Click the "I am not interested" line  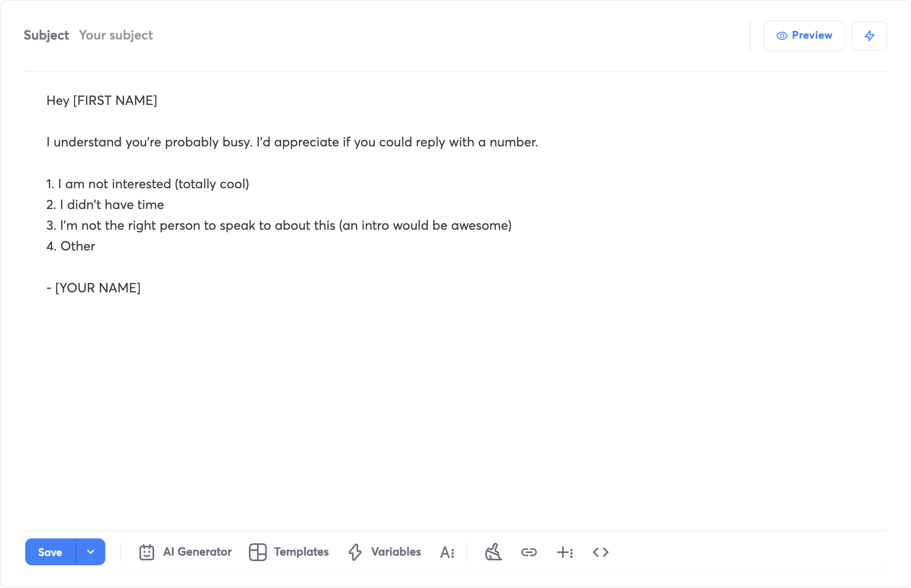(x=148, y=184)
